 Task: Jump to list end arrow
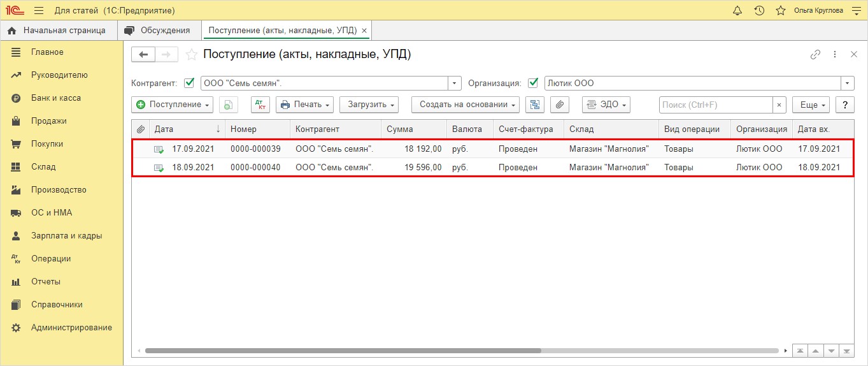pos(846,351)
